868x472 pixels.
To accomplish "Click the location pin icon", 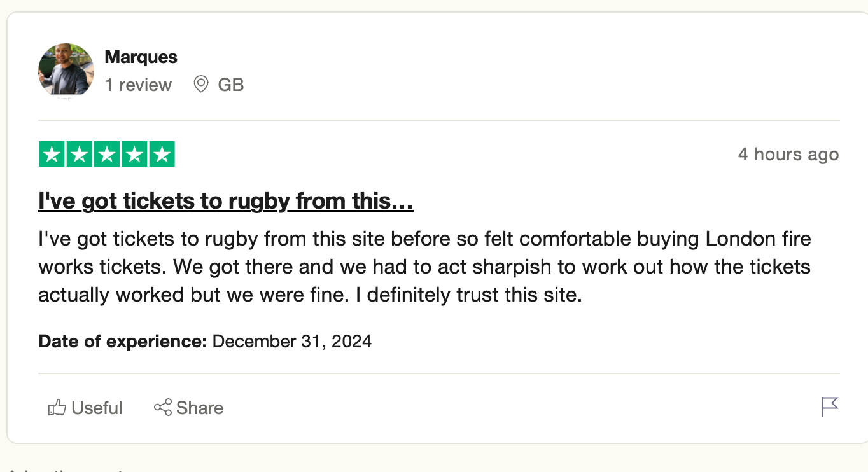I will pyautogui.click(x=201, y=84).
